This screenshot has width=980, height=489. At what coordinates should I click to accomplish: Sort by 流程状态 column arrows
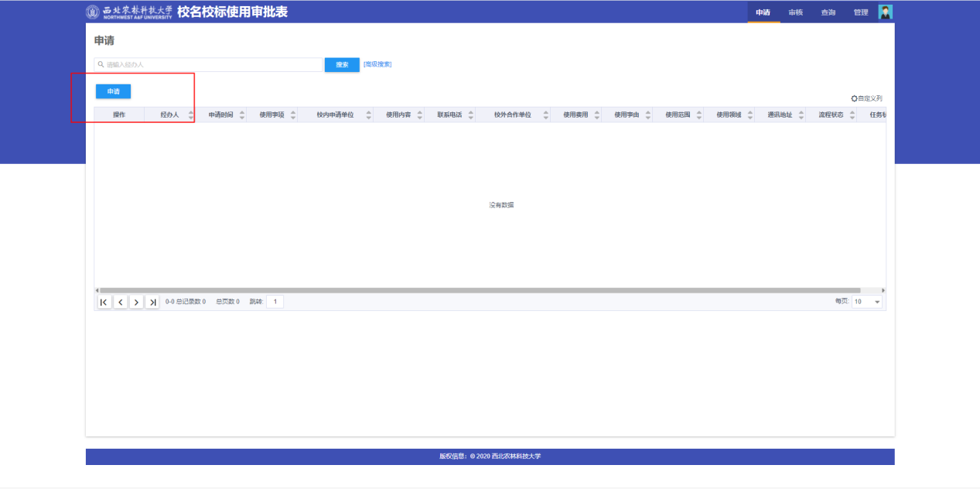pos(852,115)
